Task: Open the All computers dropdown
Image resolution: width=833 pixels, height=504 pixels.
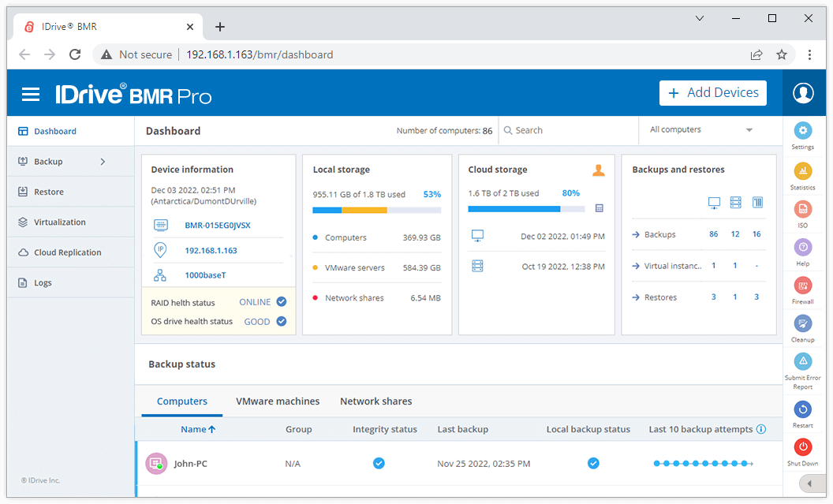Action: click(701, 130)
